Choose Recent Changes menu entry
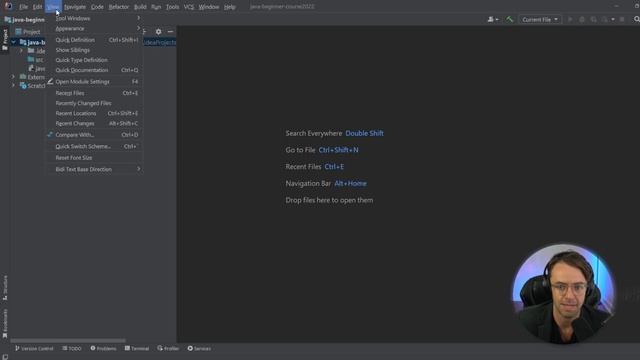 (94, 123)
